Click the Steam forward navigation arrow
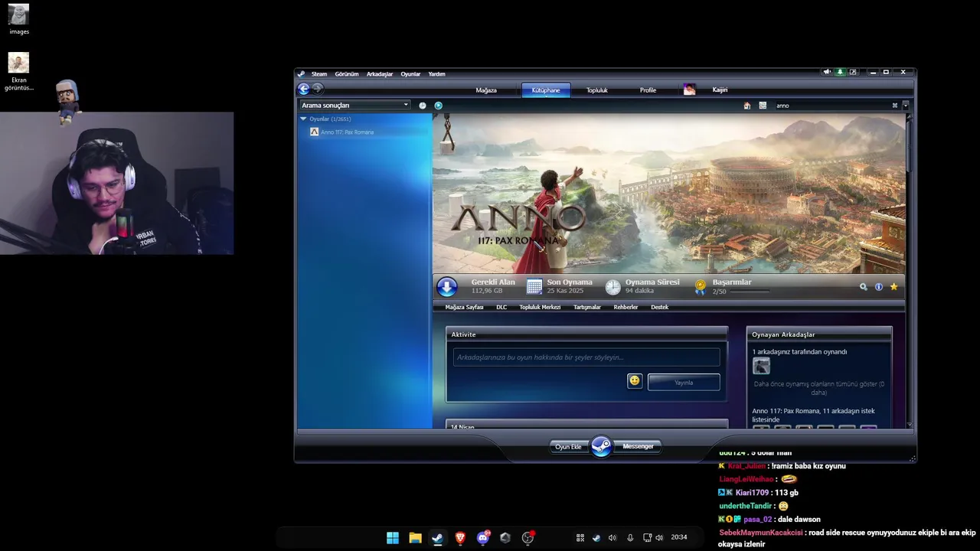 [318, 89]
